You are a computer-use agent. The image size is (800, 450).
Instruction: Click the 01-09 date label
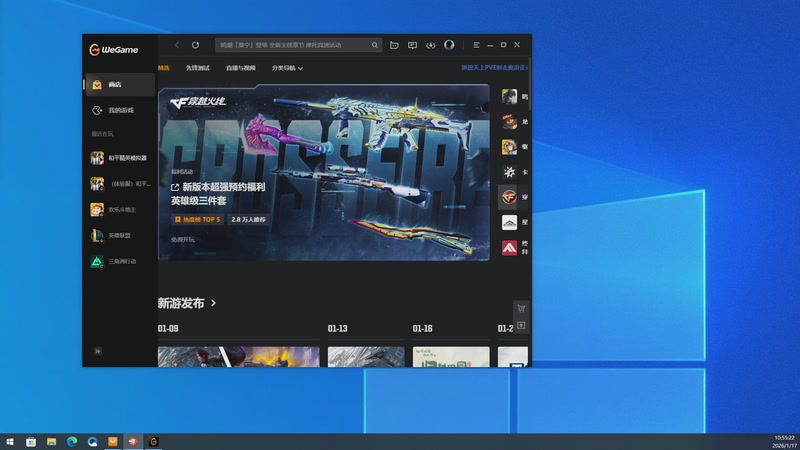tap(168, 329)
